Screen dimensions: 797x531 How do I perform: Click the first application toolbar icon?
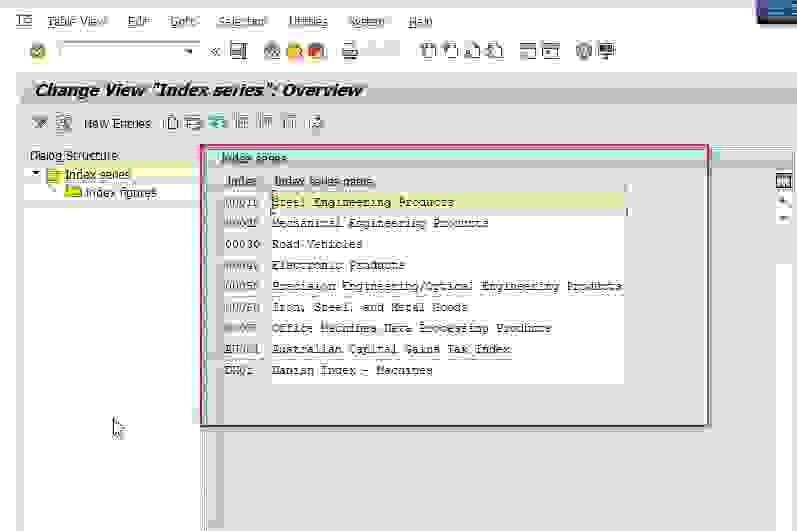pyautogui.click(x=40, y=122)
